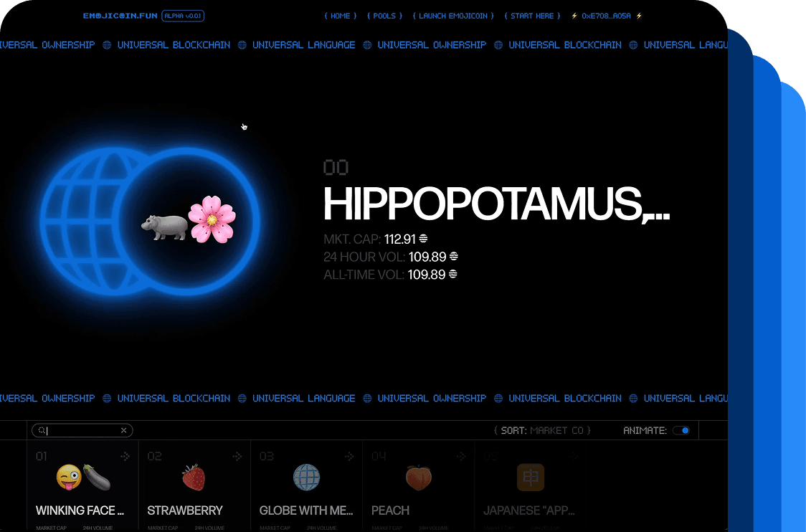Open the Home page

[x=340, y=16]
